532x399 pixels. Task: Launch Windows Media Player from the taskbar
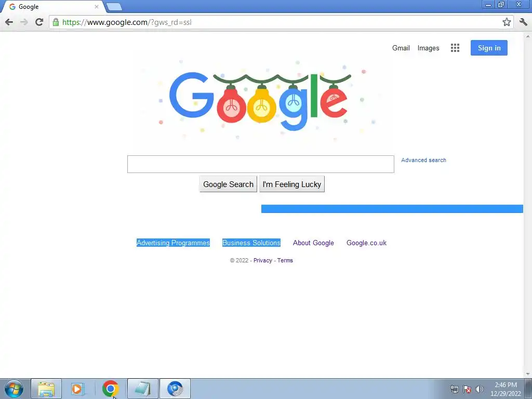point(78,389)
